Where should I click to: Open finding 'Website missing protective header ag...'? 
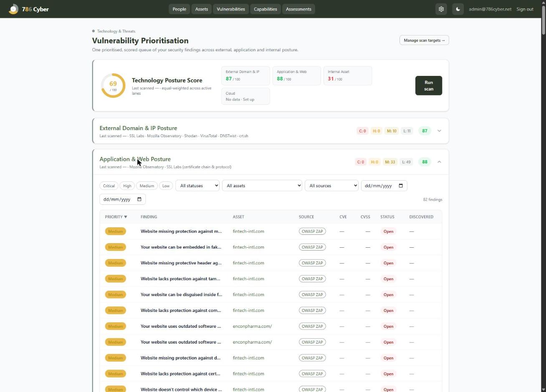click(181, 263)
